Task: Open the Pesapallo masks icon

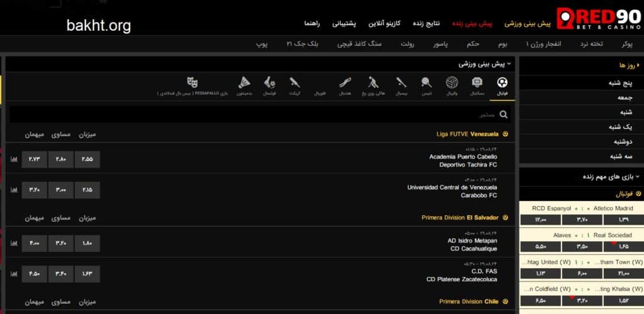Action: pos(192,84)
